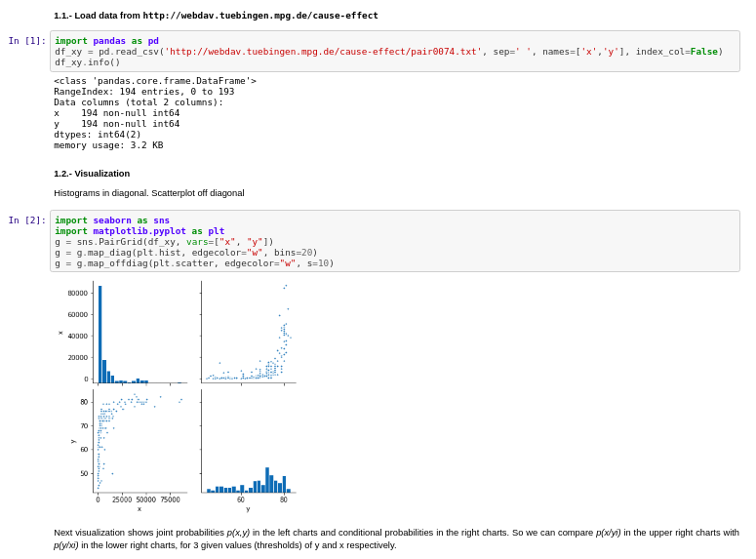Click the In [1] code cell
Image resolution: width=756 pixels, height=559 pixels.
(395, 52)
